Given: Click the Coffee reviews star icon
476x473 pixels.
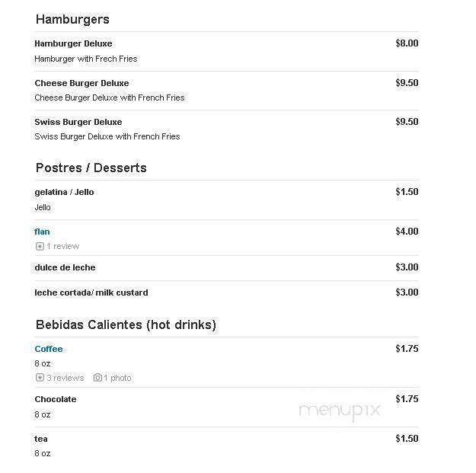Looking at the screenshot, I should (40, 378).
